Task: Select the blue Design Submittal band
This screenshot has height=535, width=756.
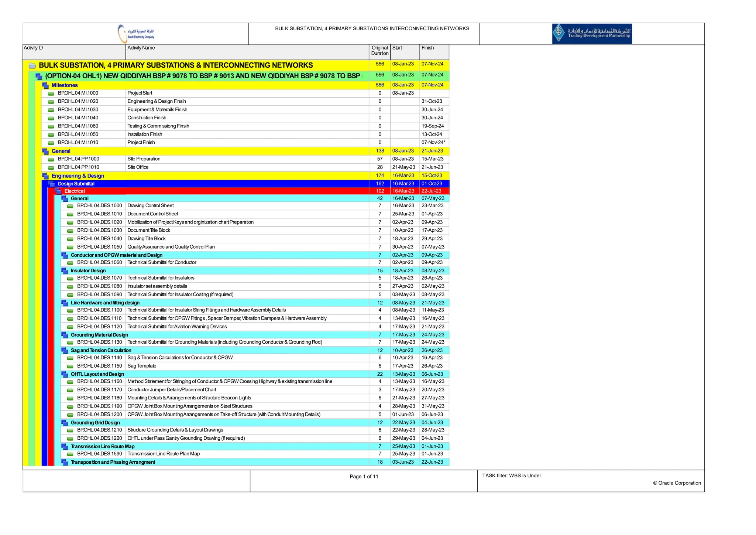Action: point(76,184)
